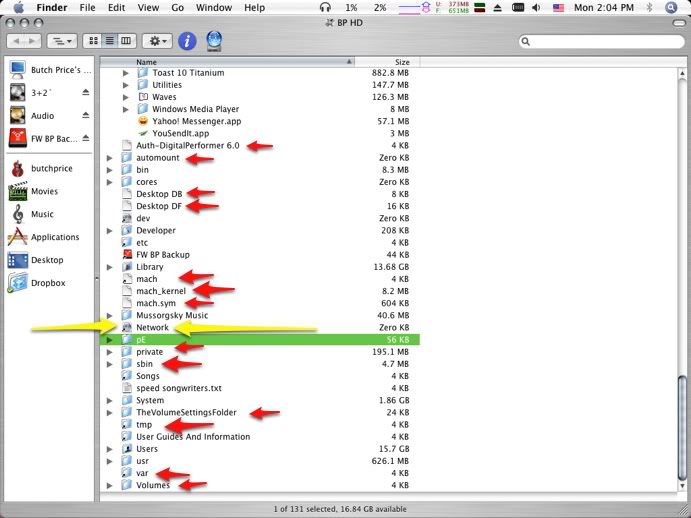The height and width of the screenshot is (518, 691).
Task: Expand the Waves folder
Action: (x=126, y=97)
